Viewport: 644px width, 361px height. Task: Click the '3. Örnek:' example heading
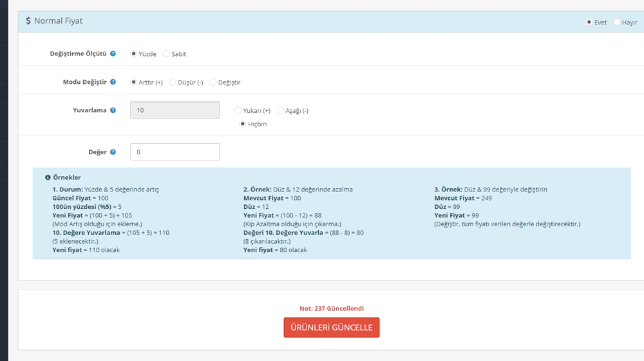(448, 190)
